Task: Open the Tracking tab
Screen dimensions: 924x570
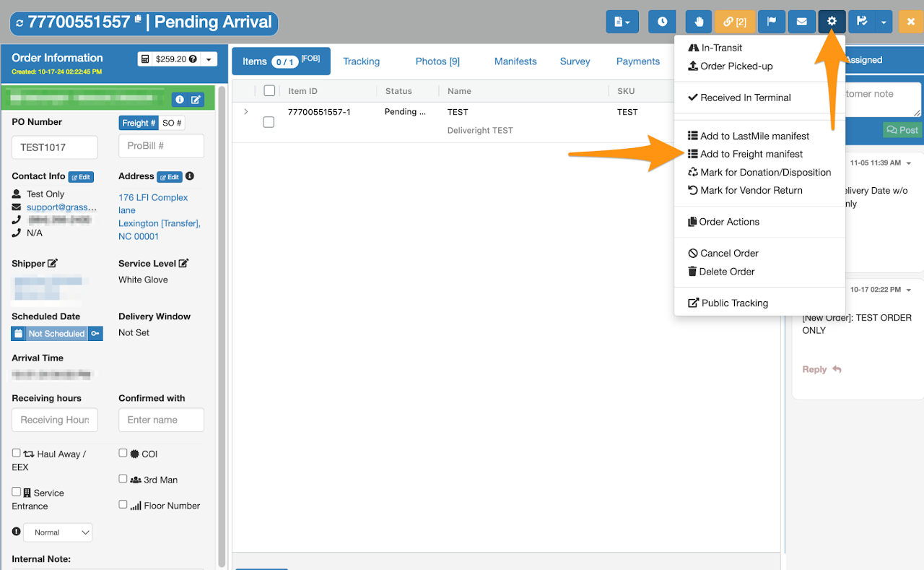Action: (x=361, y=61)
